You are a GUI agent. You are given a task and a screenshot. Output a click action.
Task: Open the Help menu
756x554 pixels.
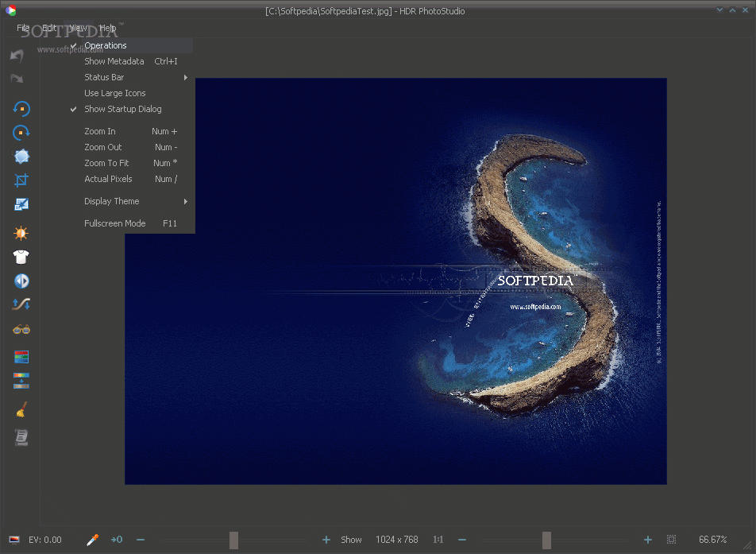[x=107, y=28]
